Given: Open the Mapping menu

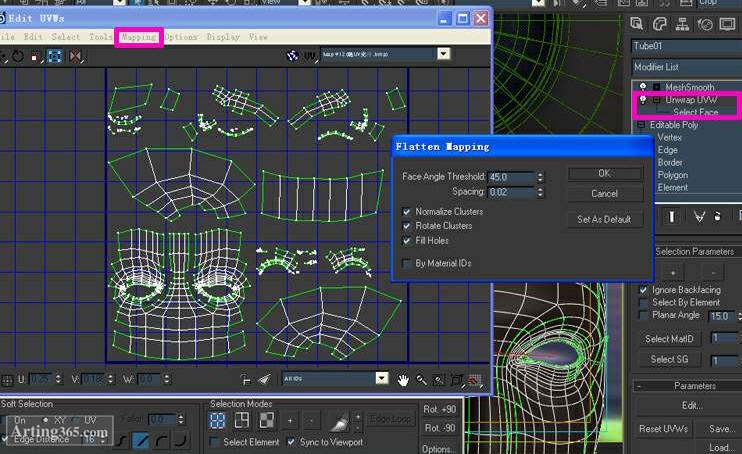Looking at the screenshot, I should [x=139, y=37].
